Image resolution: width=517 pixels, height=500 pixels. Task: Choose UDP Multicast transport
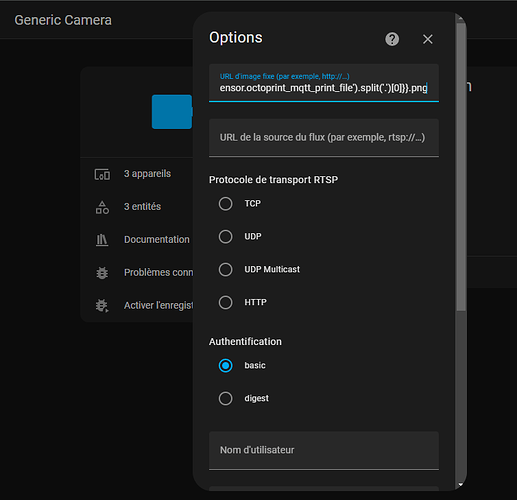click(x=226, y=269)
